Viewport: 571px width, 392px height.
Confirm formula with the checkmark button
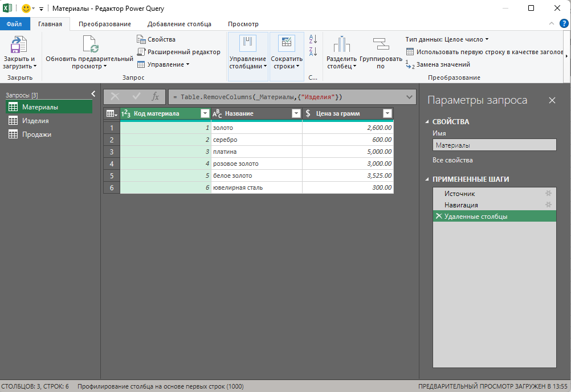coord(136,97)
